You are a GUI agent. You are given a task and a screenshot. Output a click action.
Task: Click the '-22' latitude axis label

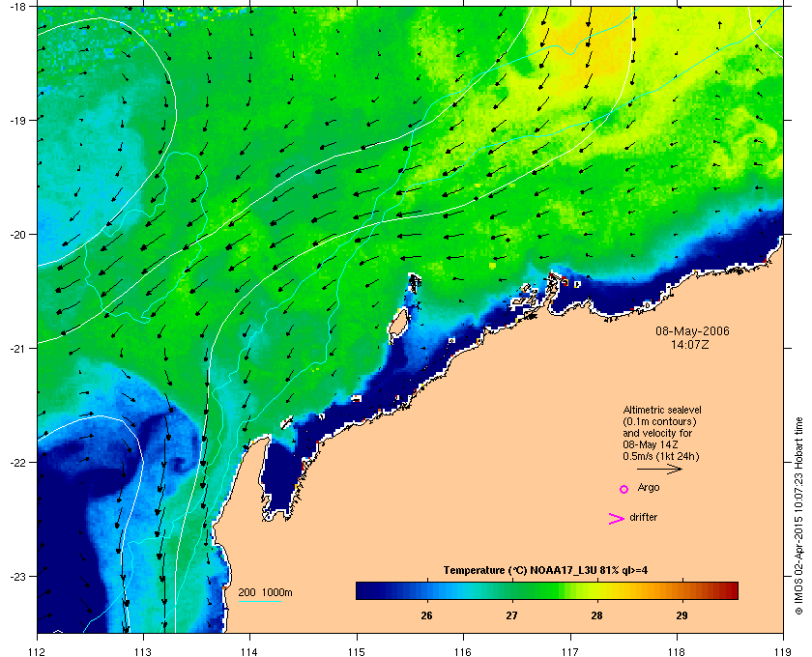[16, 462]
